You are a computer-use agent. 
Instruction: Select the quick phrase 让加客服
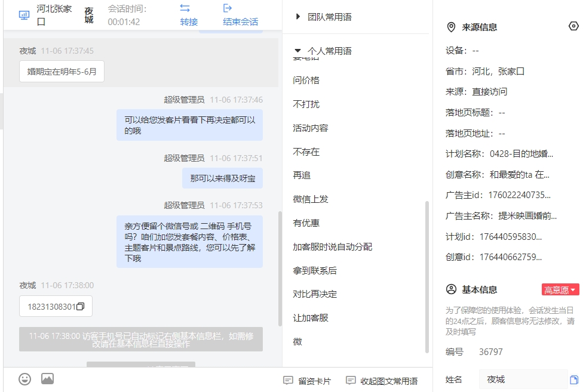(311, 317)
